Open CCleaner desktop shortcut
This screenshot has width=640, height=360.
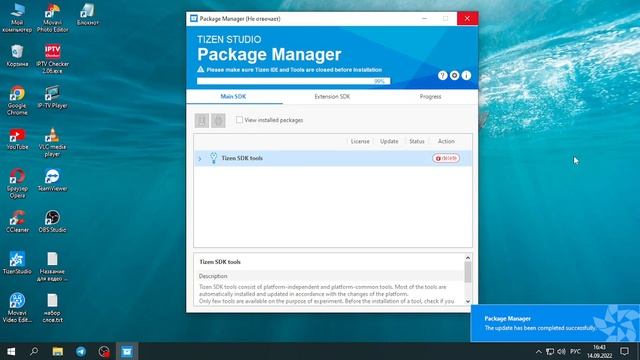[17, 222]
